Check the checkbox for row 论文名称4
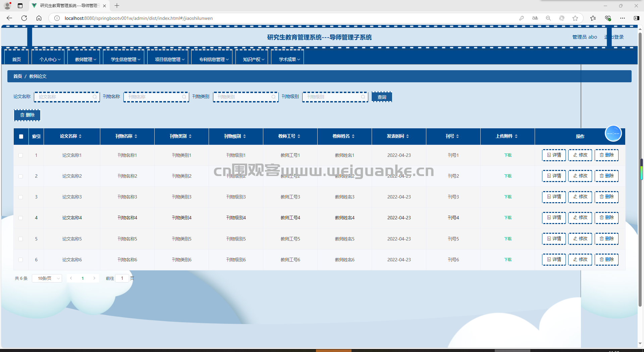The image size is (644, 352). (x=21, y=218)
